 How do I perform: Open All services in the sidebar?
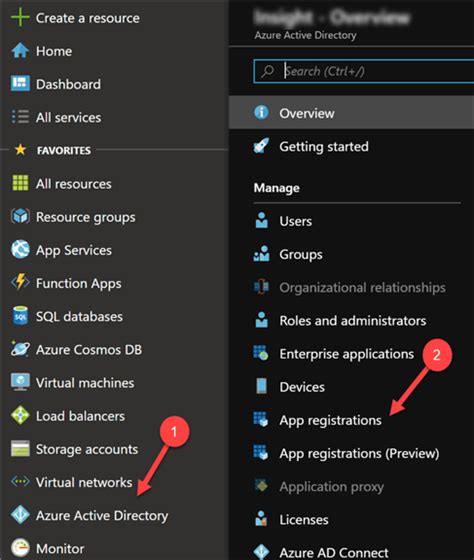coord(69,118)
